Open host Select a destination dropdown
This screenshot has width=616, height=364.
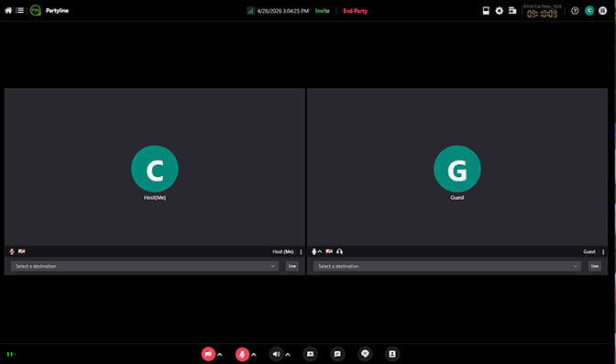coord(145,267)
